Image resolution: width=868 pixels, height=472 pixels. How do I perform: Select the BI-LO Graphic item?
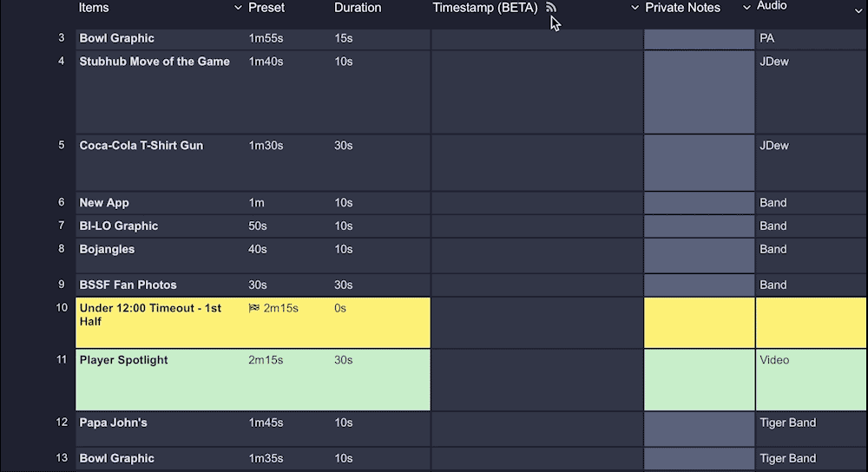point(118,226)
